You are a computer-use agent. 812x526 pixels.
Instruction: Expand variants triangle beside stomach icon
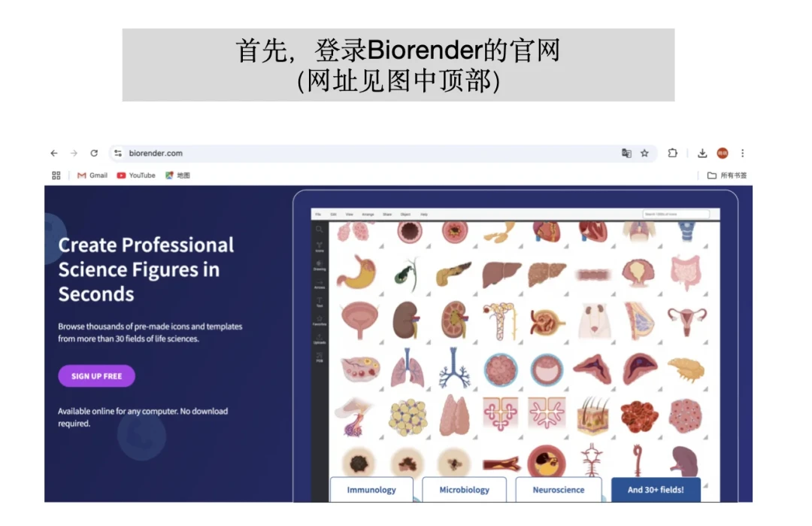point(381,293)
